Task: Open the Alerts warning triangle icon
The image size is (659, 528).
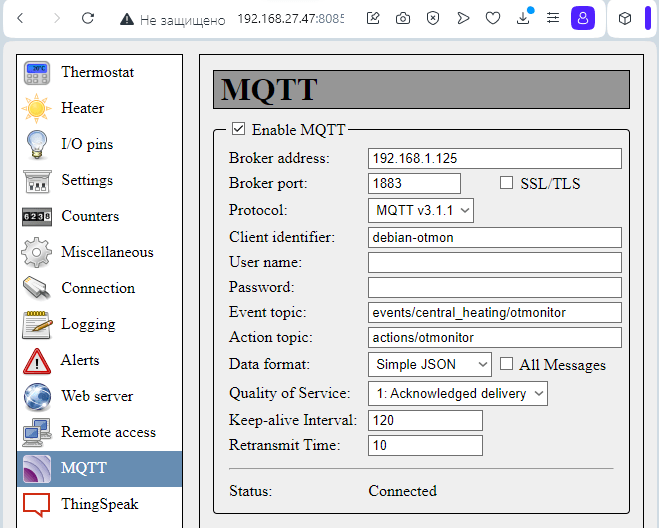Action: pos(37,361)
